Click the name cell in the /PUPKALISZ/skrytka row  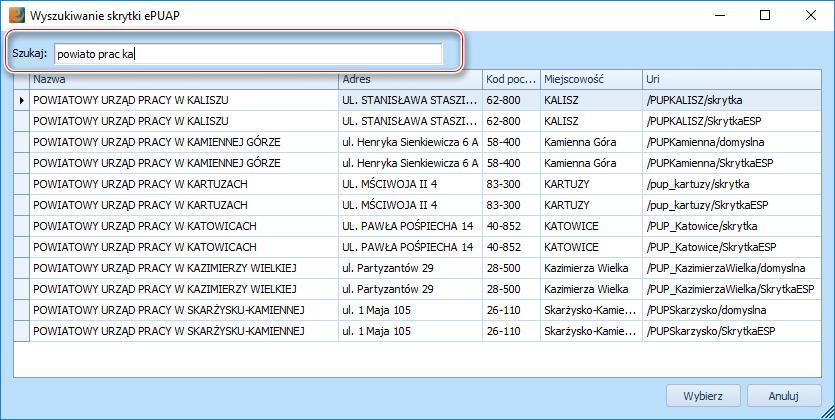(x=184, y=100)
